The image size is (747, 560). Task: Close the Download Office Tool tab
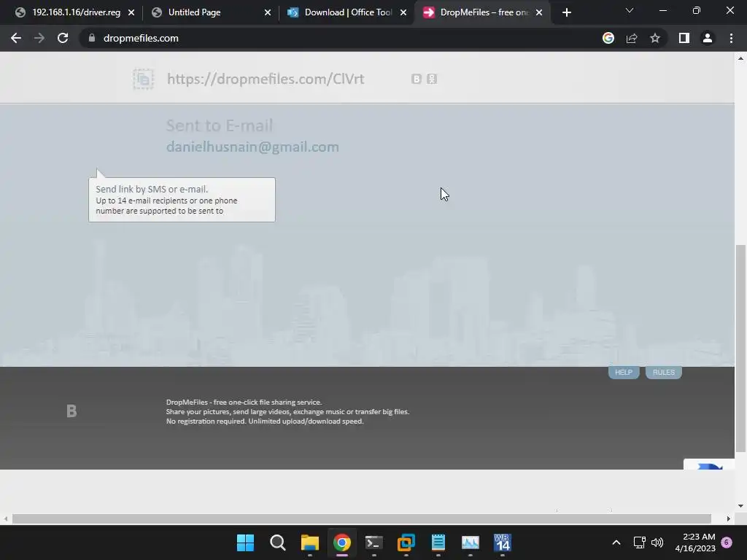[x=403, y=12]
